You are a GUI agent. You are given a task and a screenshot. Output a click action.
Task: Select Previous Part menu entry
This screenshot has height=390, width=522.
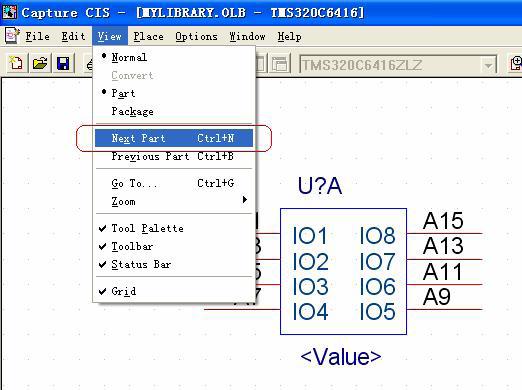click(173, 156)
